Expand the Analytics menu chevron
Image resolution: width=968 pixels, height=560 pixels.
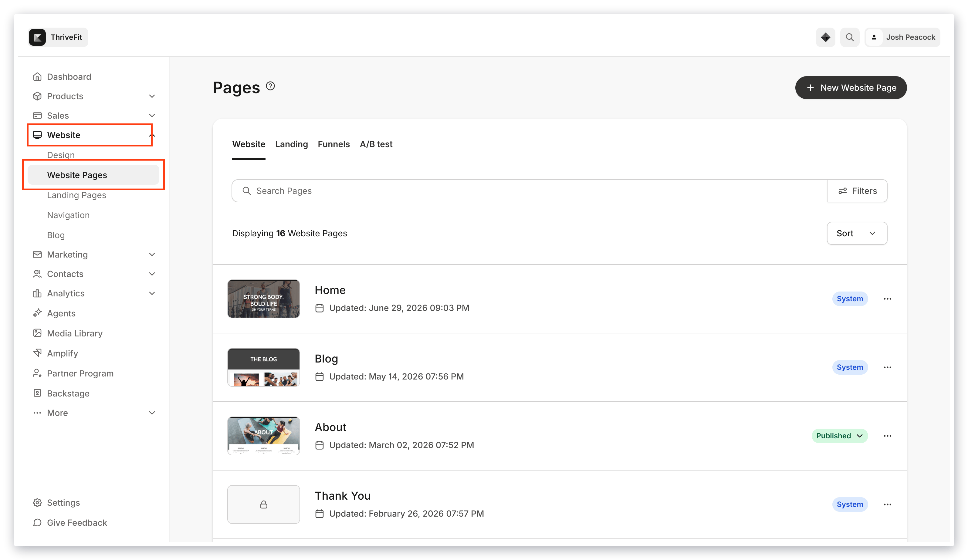(152, 293)
